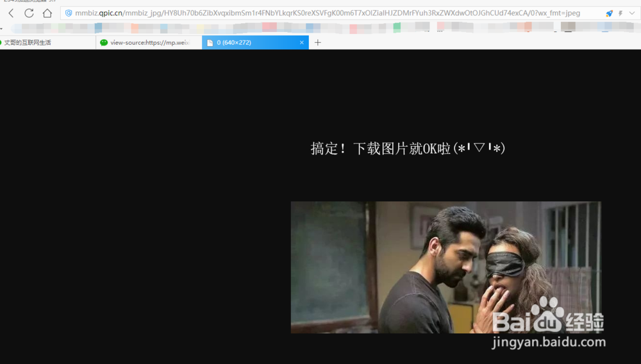
Task: Click the page icon on 0 (640×272) tab
Action: [x=210, y=43]
